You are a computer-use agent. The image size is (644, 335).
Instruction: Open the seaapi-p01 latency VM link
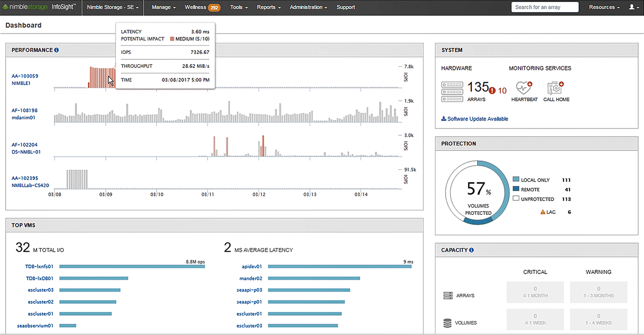coord(249,302)
